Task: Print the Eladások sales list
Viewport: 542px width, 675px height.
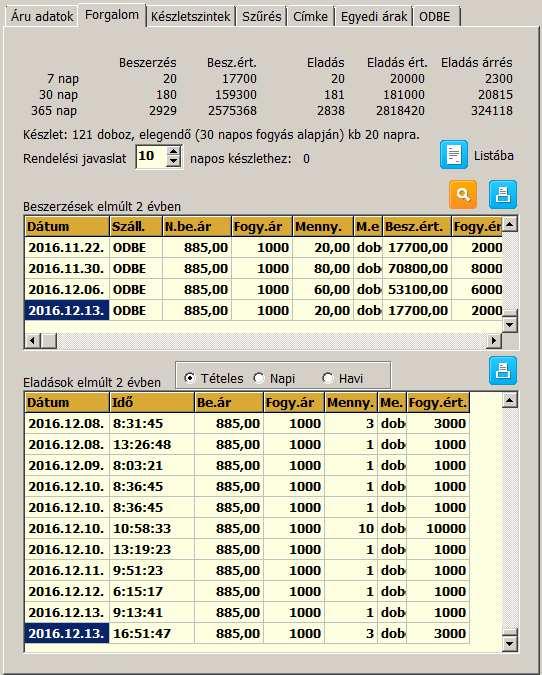Action: [x=503, y=371]
